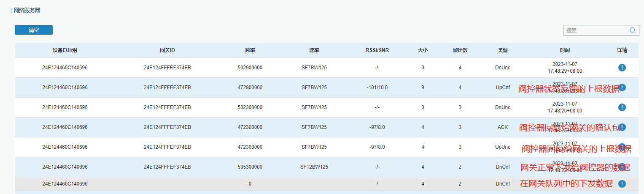The height and width of the screenshot is (194, 644).
Task: Select the 505300000 frequency cell
Action: click(250, 167)
